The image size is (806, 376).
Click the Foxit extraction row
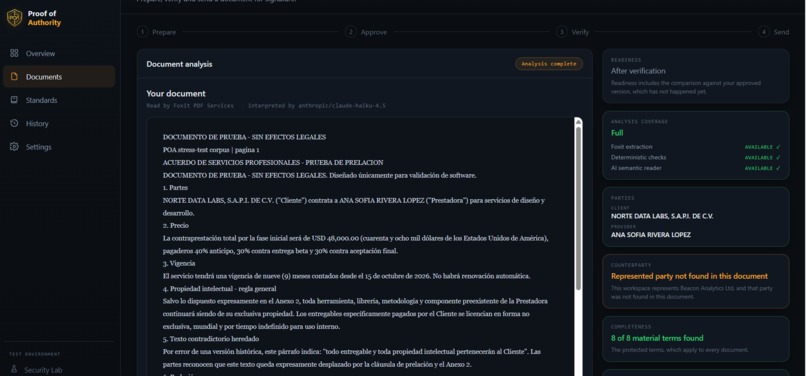point(695,147)
